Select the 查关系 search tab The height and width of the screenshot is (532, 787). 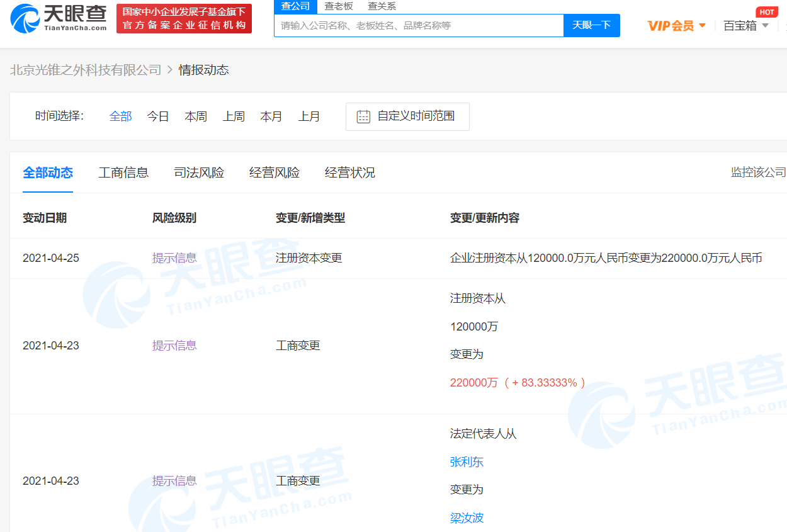pyautogui.click(x=382, y=6)
